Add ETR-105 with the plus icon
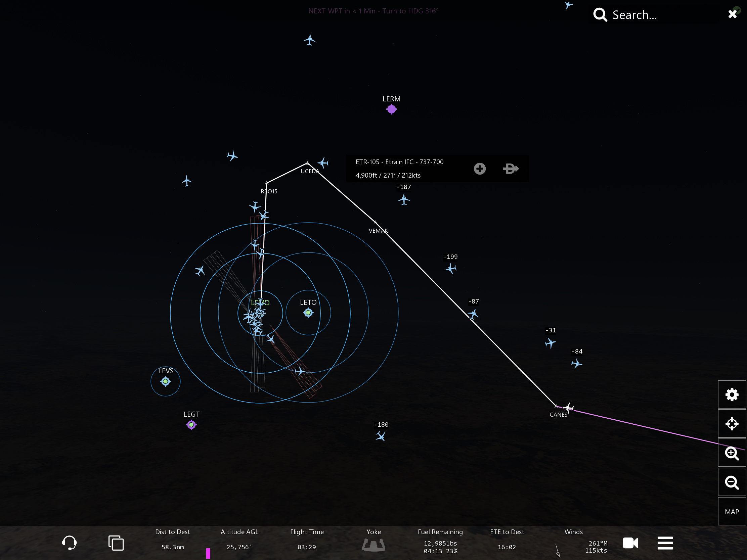Image resolution: width=747 pixels, height=560 pixels. tap(480, 169)
